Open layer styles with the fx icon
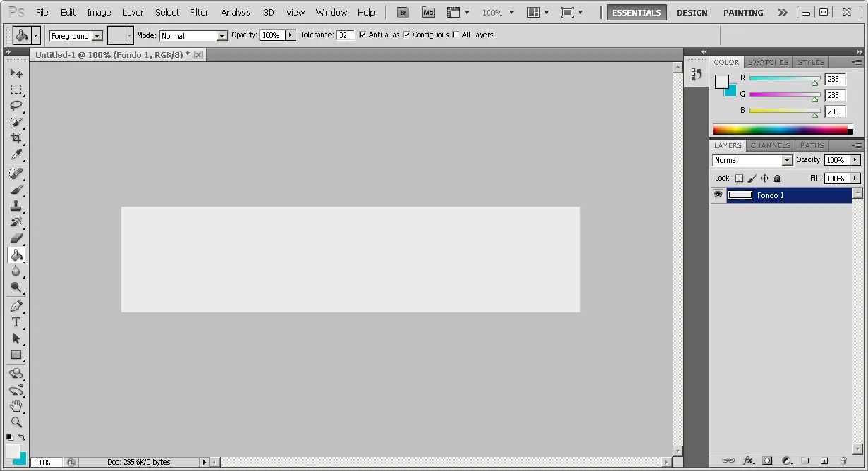 pyautogui.click(x=748, y=460)
